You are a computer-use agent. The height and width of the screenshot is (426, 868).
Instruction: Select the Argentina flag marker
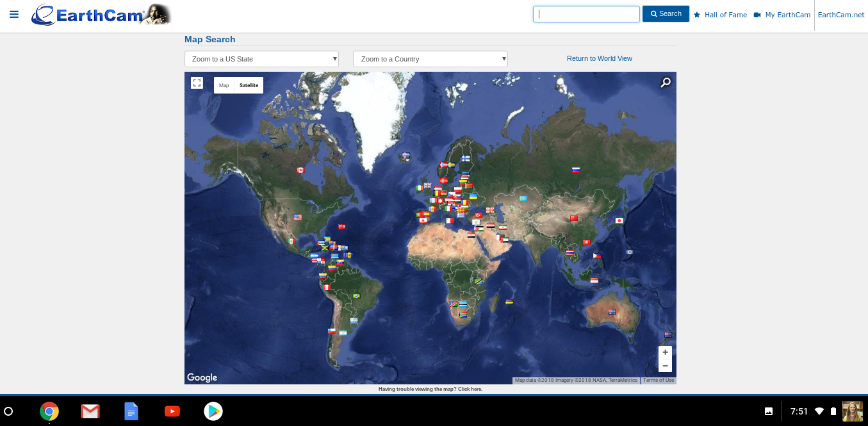(x=343, y=333)
